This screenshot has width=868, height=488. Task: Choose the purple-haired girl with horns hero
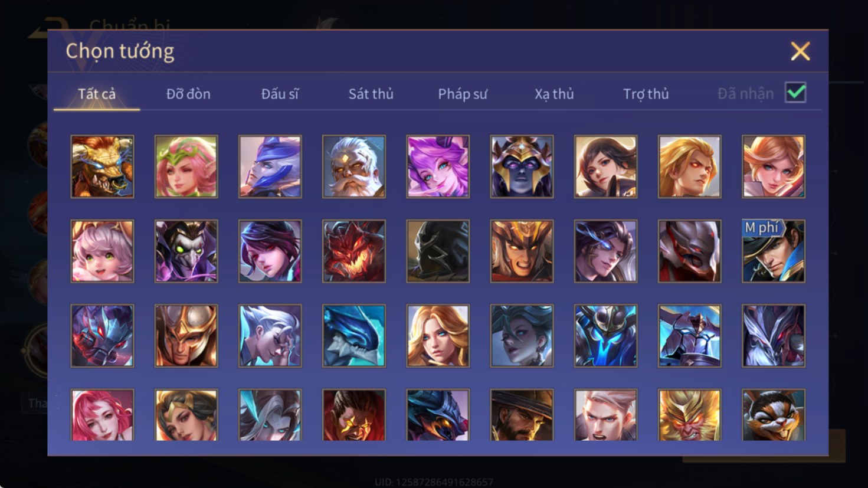(x=438, y=166)
